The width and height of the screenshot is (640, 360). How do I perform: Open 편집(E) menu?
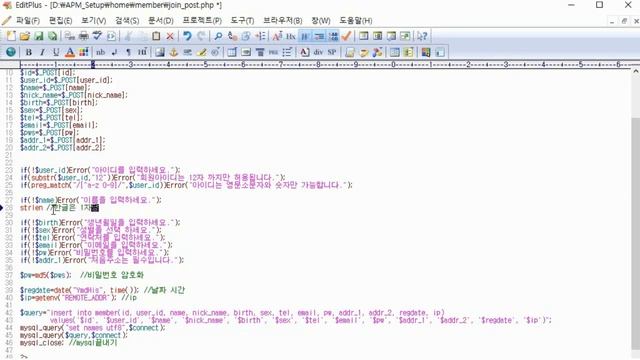coord(60,20)
